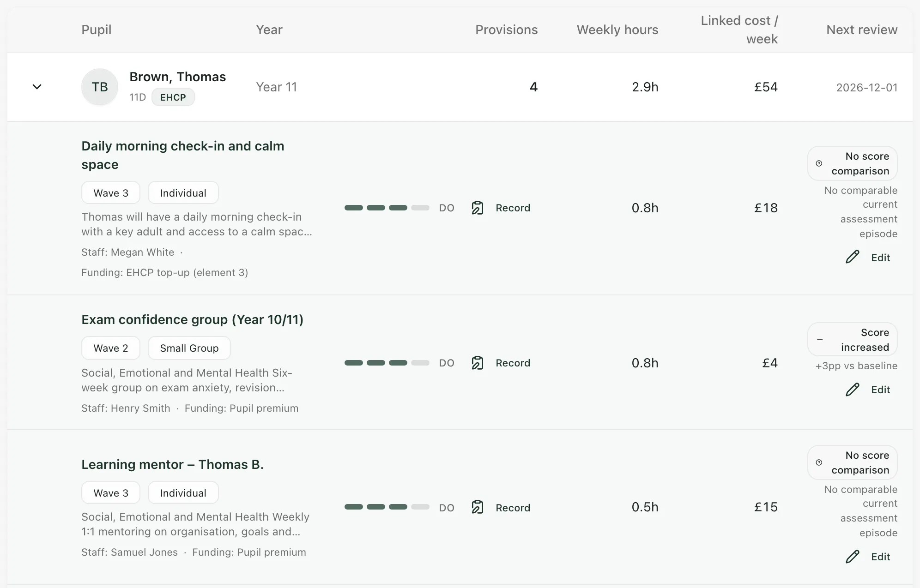Viewport: 920px width, 588px height.
Task: Select the EHCP badge under Brown, Thomas
Action: pyautogui.click(x=173, y=97)
